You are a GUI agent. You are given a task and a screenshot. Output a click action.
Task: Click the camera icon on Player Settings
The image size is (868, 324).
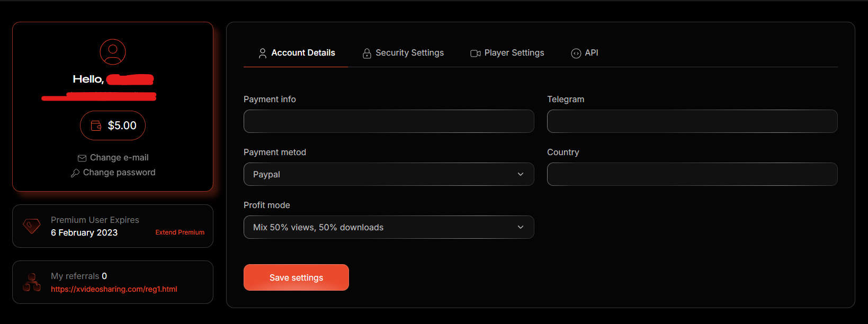(x=476, y=53)
